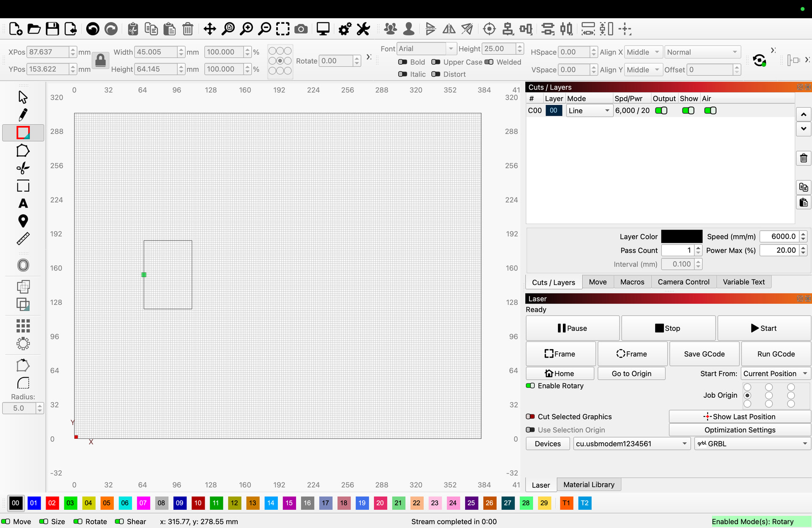Toggle Cut Selected Graphics switch
The height and width of the screenshot is (528, 812).
[530, 416]
